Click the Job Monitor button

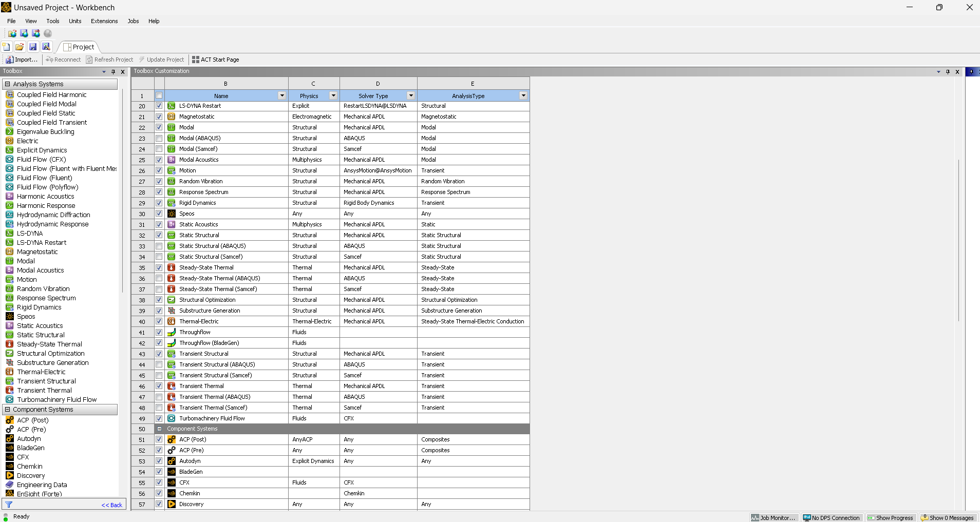point(774,517)
